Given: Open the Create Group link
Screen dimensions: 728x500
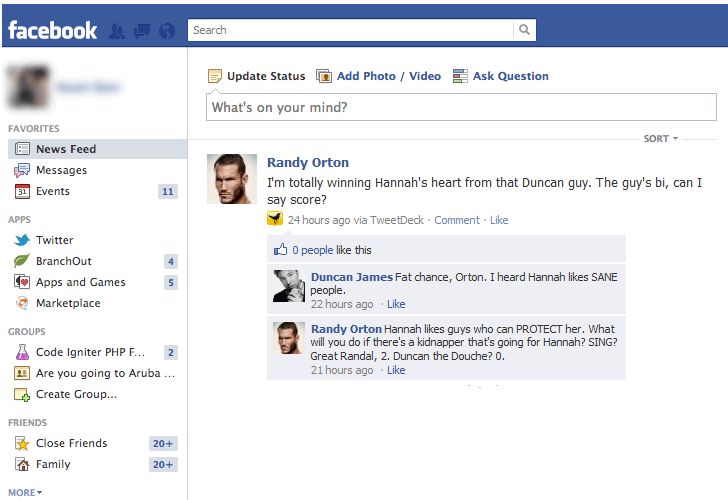Looking at the screenshot, I should 76,394.
